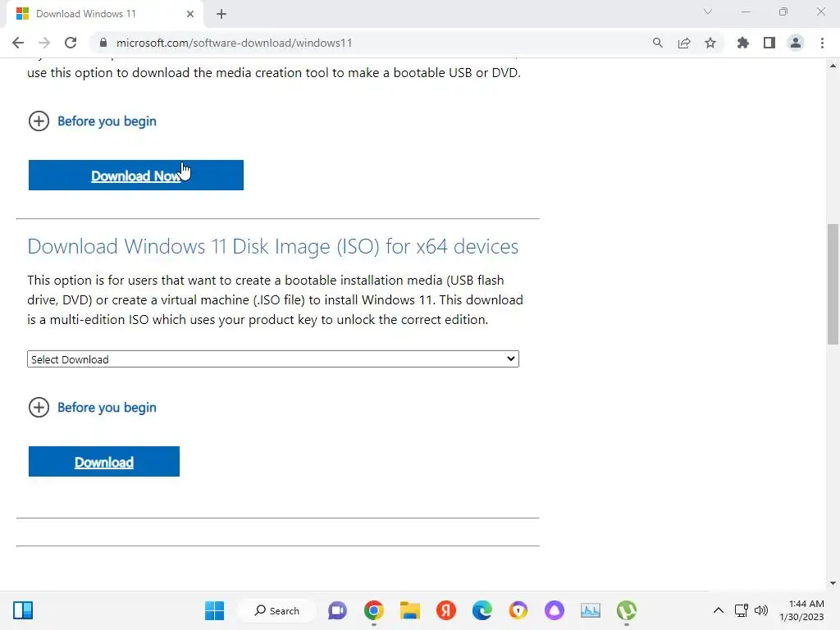Screen dimensions: 840x630
Task: Open the monitor chart app in taskbar
Action: coord(591,610)
